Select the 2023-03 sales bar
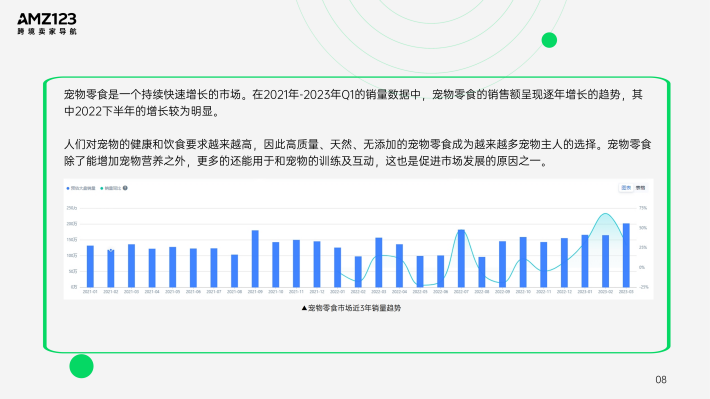The height and width of the screenshot is (399, 710). click(626, 255)
